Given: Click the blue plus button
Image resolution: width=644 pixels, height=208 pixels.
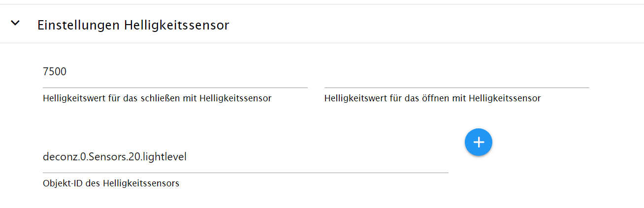Looking at the screenshot, I should tap(478, 142).
